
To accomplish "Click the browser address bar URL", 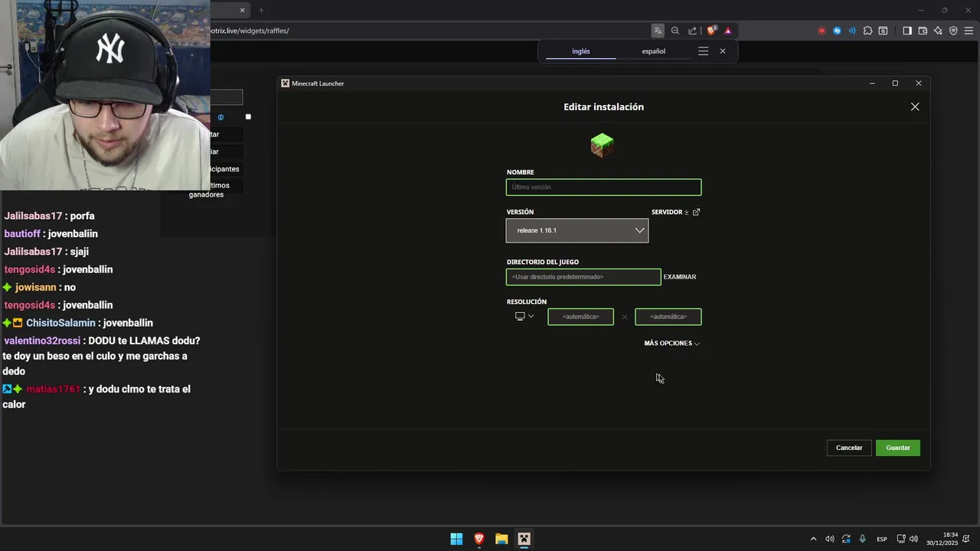I will pos(249,31).
